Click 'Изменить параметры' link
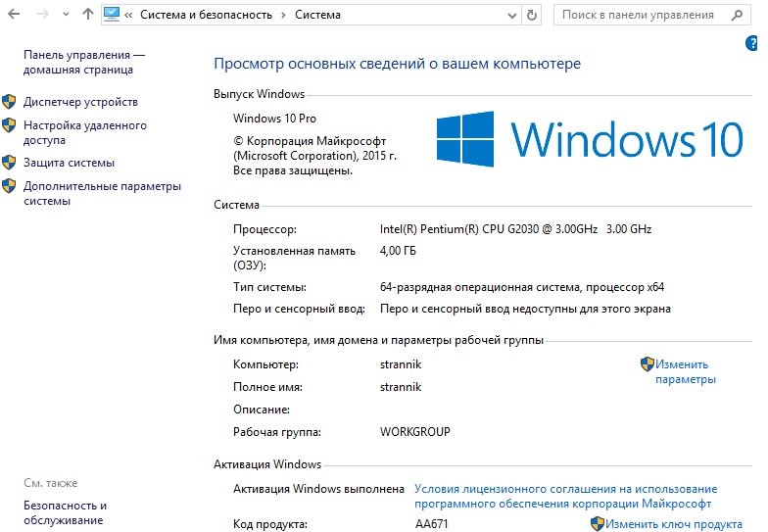The height and width of the screenshot is (532, 768). pyautogui.click(x=686, y=372)
